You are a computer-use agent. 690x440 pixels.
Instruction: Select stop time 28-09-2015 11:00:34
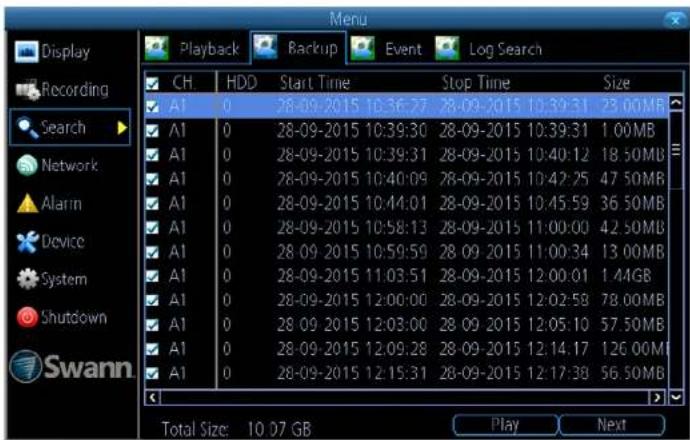[514, 252]
